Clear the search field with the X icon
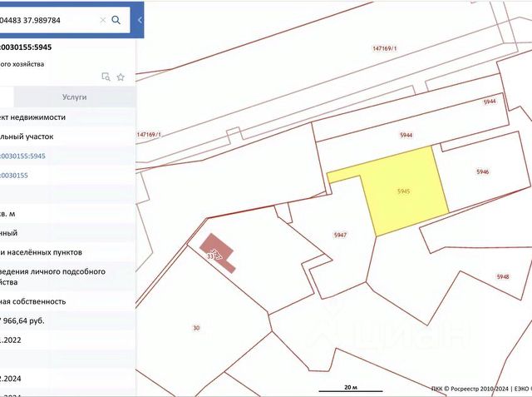This screenshot has height=397, width=532. [x=103, y=20]
